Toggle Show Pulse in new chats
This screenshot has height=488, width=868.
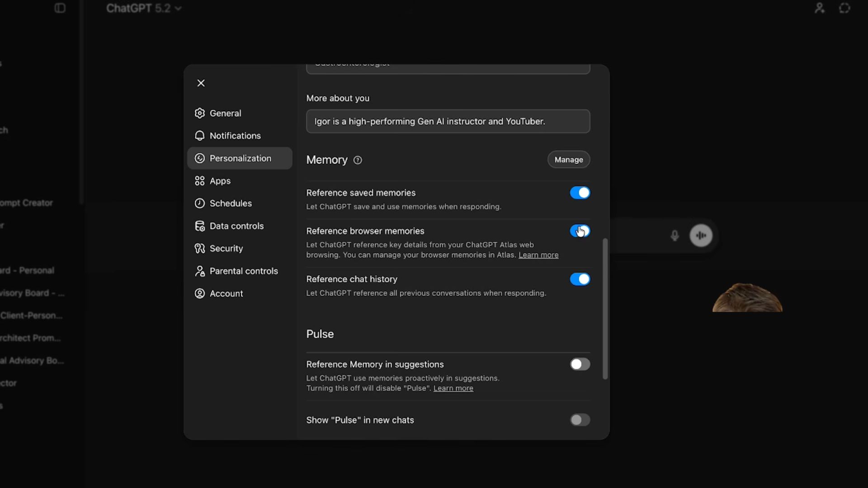tap(580, 420)
